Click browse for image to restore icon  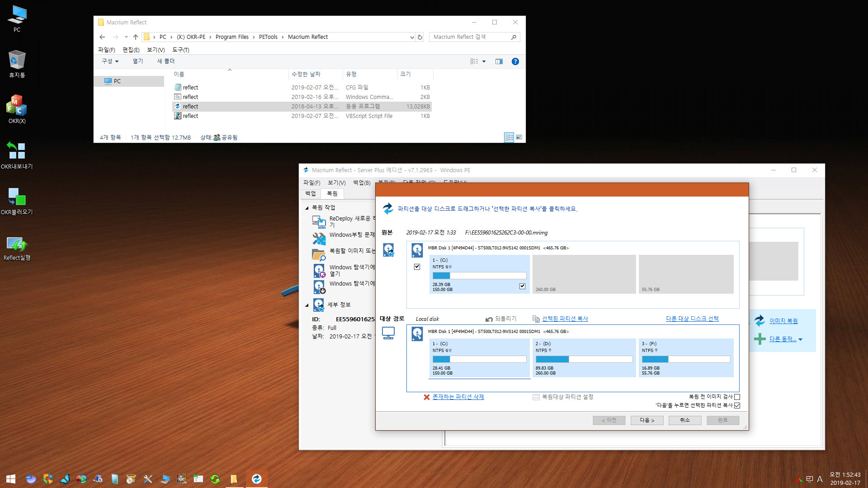click(x=319, y=254)
